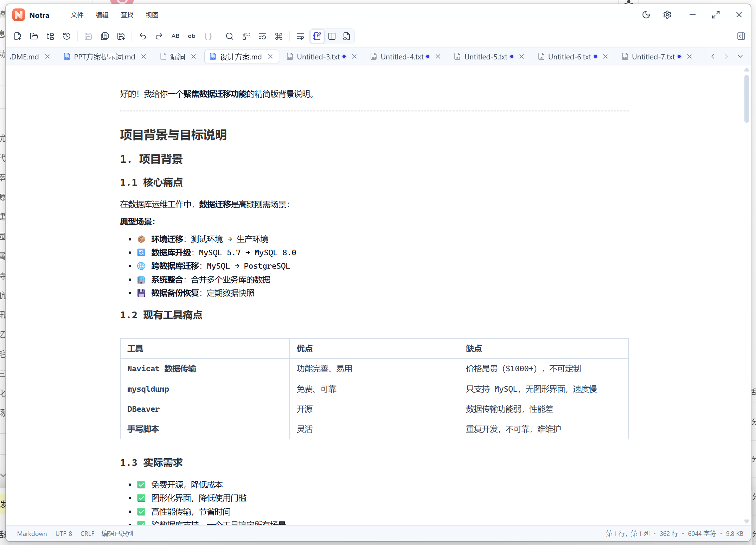Select the 设计方案.md tab
The height and width of the screenshot is (545, 756).
pos(241,57)
